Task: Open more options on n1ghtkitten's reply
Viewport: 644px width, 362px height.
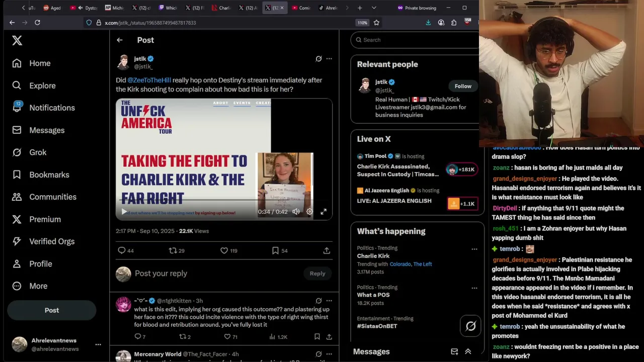Action: (329, 301)
